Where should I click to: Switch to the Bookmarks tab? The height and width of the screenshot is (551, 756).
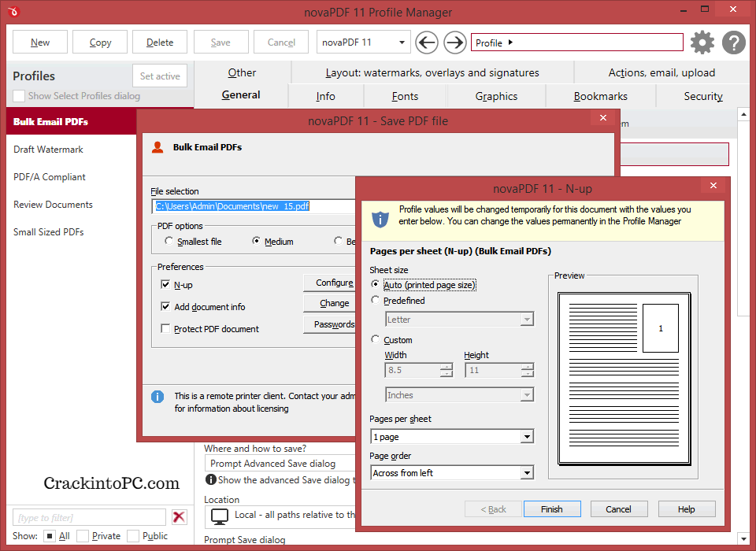600,96
